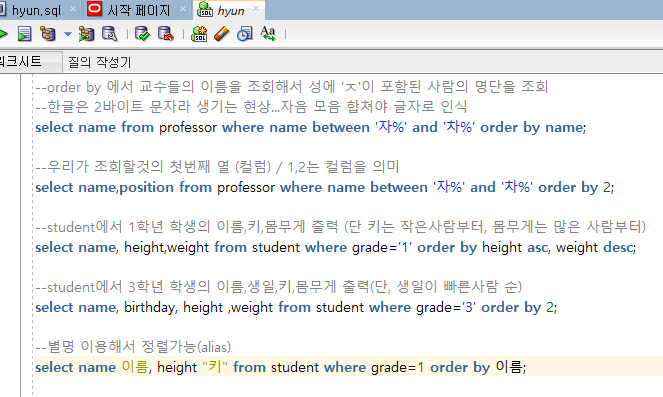Click the query ending 'order by name;'
Viewport: 663px width, 397px height.
pos(311,127)
